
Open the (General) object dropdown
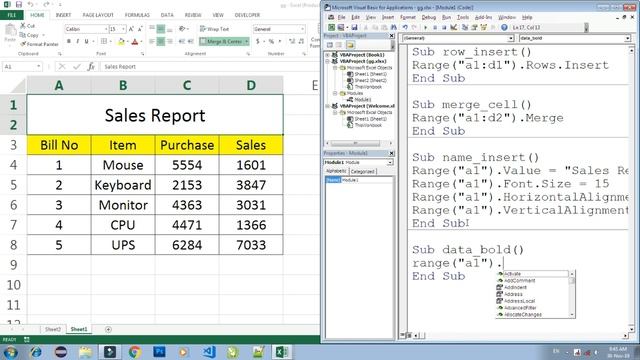pyautogui.click(x=511, y=38)
